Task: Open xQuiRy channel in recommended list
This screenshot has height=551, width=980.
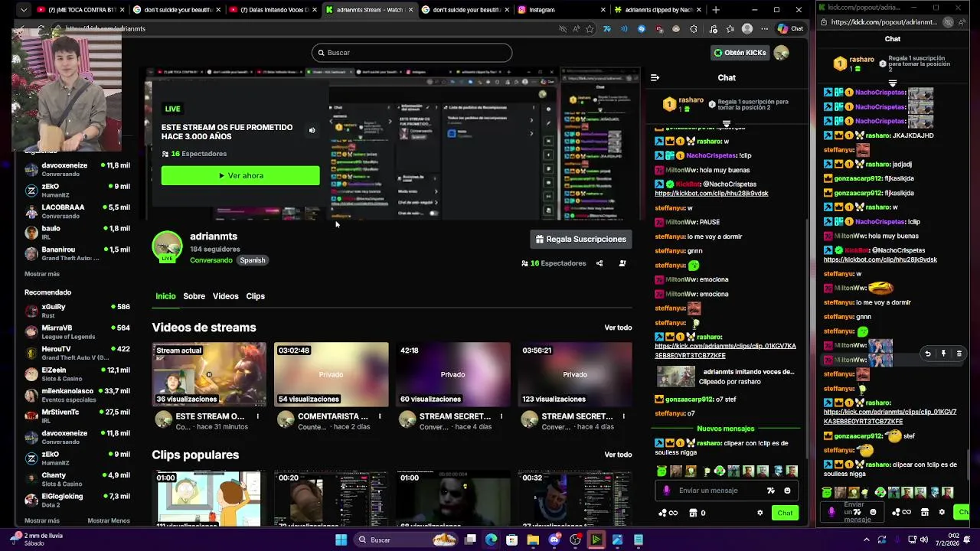Action: pyautogui.click(x=77, y=311)
